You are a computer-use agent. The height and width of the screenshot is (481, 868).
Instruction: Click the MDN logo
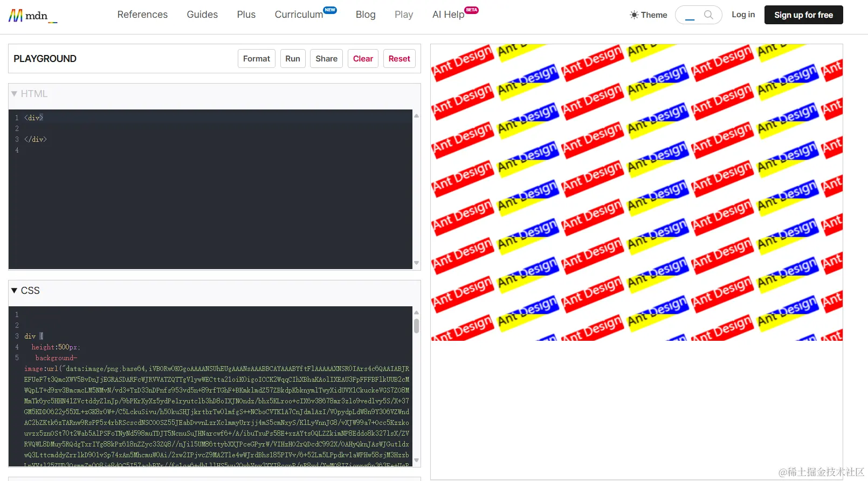coord(32,16)
